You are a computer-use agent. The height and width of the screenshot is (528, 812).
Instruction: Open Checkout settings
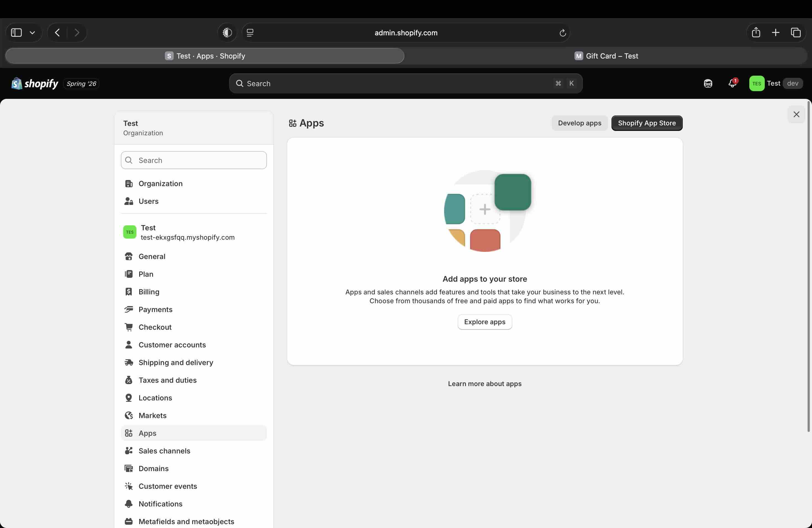point(194,327)
